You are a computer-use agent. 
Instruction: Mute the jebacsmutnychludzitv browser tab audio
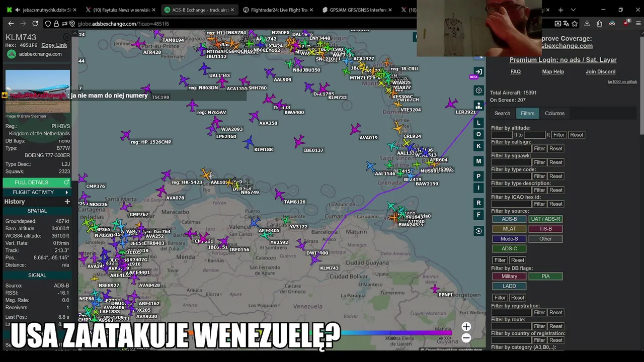click(18, 10)
